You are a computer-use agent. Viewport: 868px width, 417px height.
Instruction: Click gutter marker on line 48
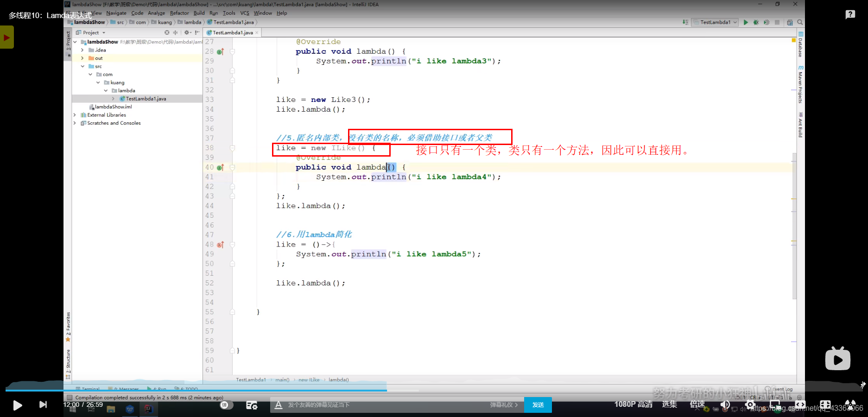point(220,245)
